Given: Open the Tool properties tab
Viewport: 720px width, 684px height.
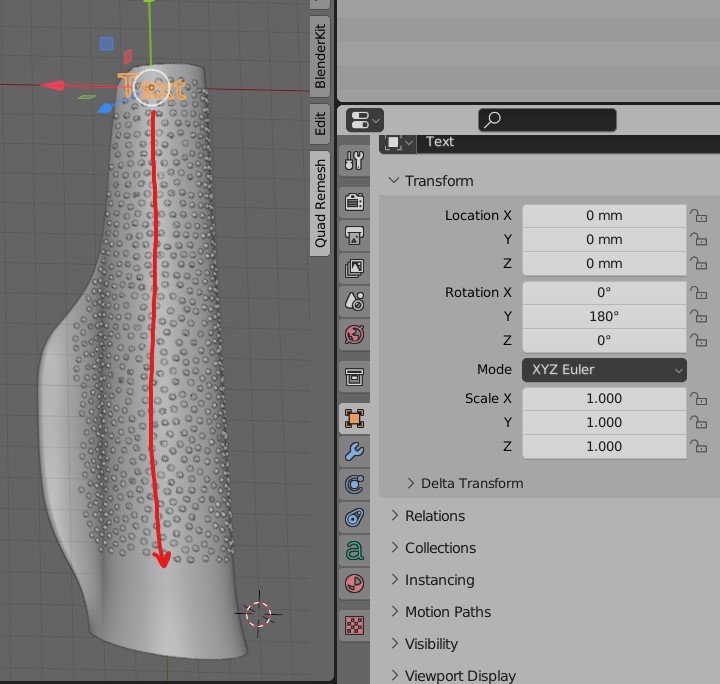Looking at the screenshot, I should click(x=354, y=161).
